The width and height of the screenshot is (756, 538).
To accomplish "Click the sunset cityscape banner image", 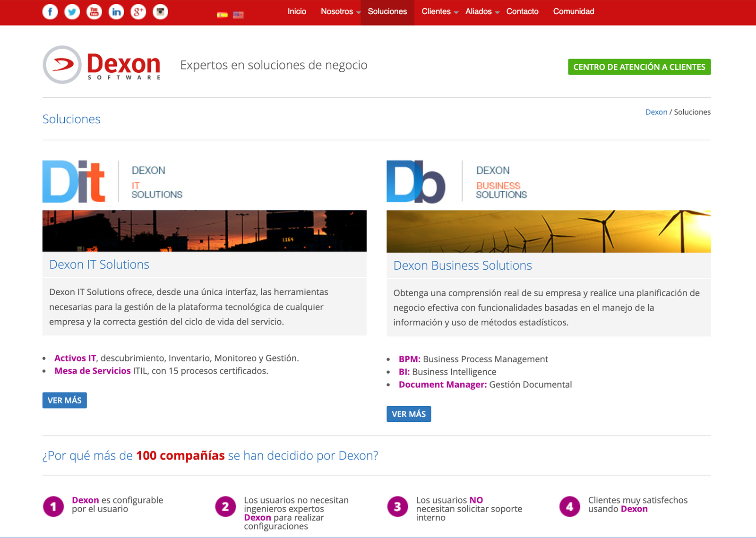I will [x=205, y=231].
